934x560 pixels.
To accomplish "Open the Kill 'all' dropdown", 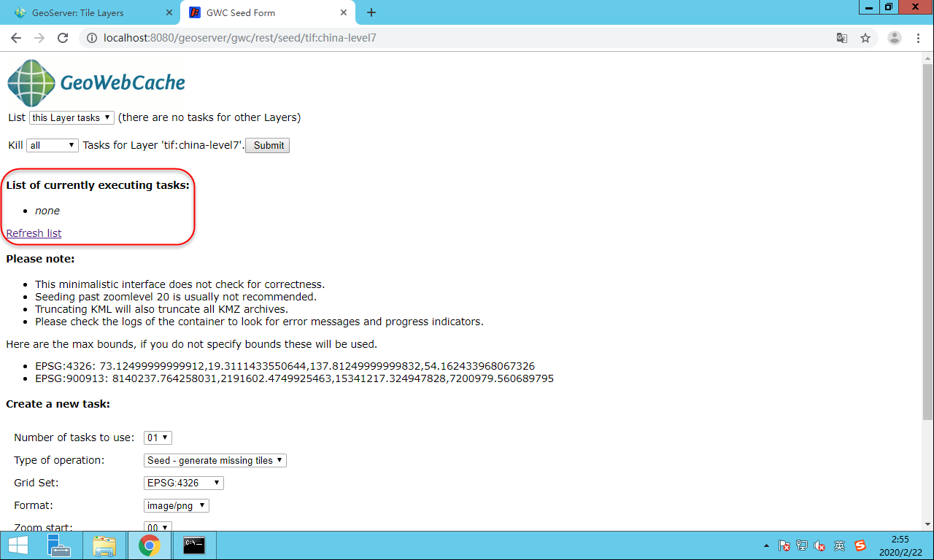I will coord(52,145).
